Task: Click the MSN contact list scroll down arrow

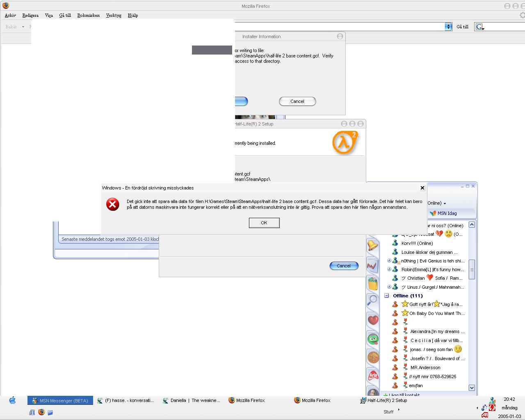Action: 472,388
